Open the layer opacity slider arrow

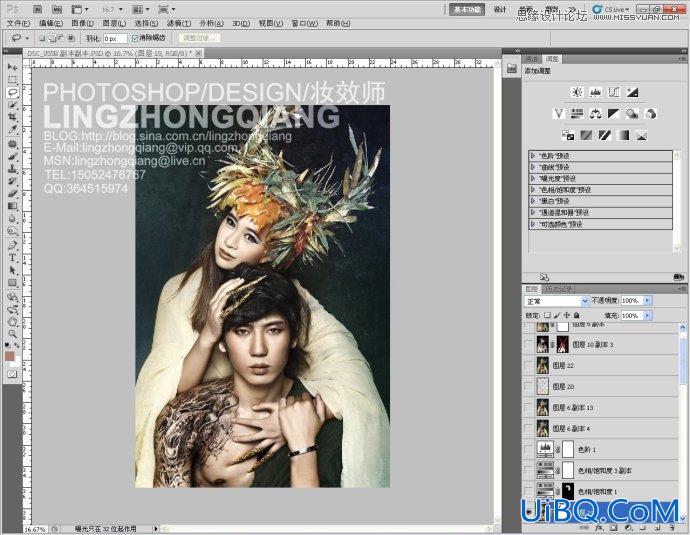point(648,301)
